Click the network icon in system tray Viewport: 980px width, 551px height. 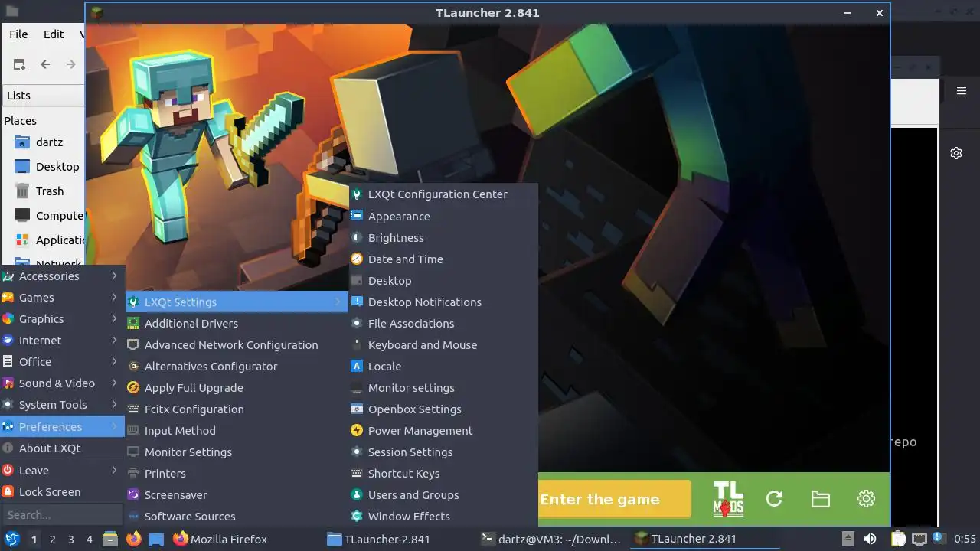coord(920,539)
